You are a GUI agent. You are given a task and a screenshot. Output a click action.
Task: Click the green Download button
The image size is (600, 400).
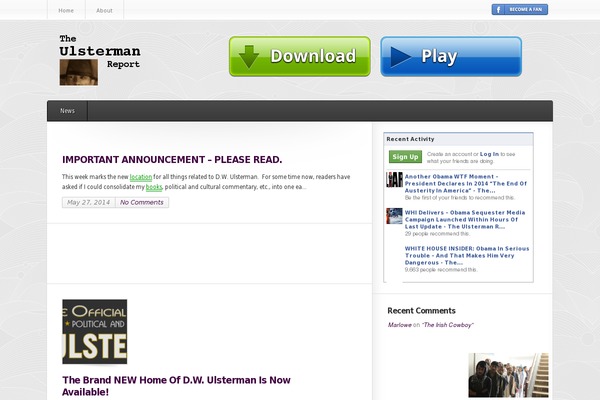[300, 56]
